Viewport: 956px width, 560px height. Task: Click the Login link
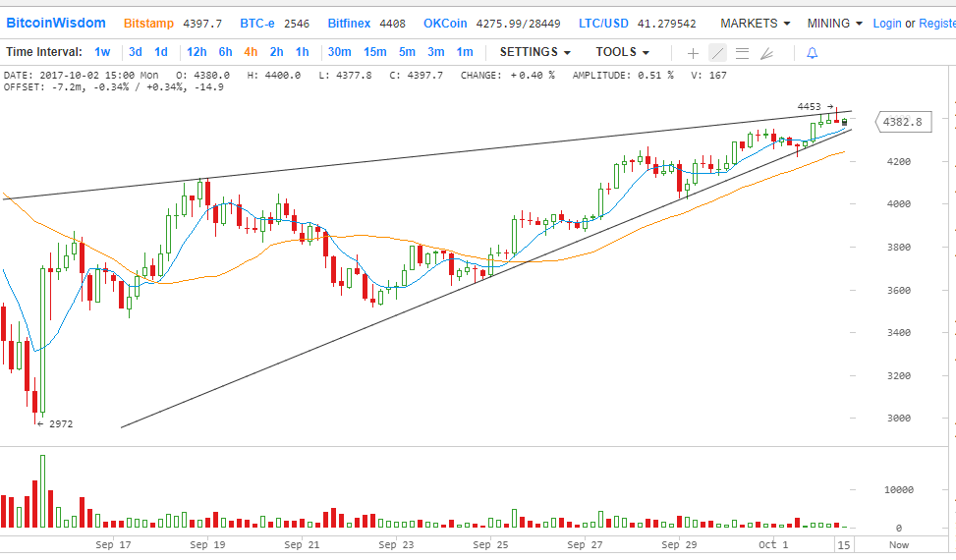click(886, 23)
